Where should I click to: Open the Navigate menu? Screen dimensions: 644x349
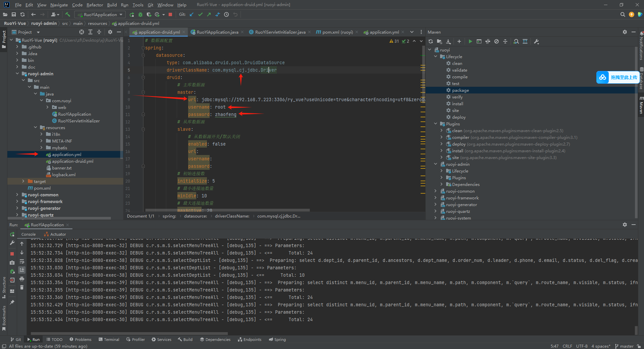pyautogui.click(x=59, y=5)
